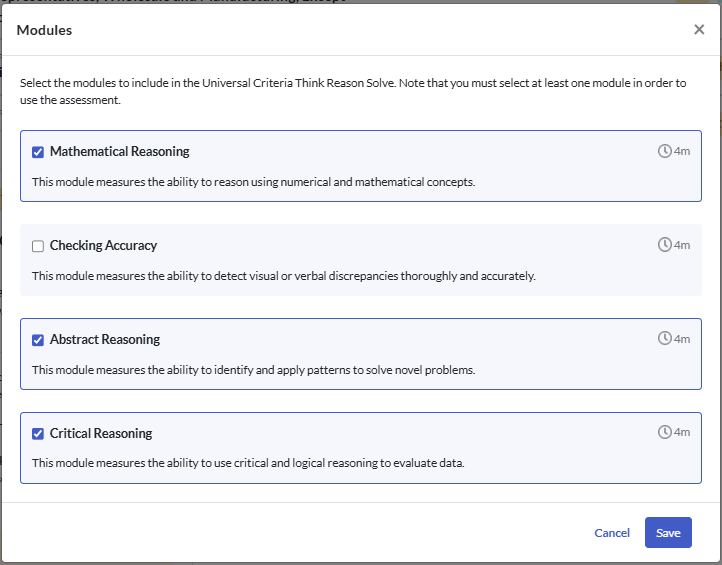This screenshot has width=722, height=565.
Task: Click the Critical Reasoning description text
Action: pyautogui.click(x=248, y=463)
